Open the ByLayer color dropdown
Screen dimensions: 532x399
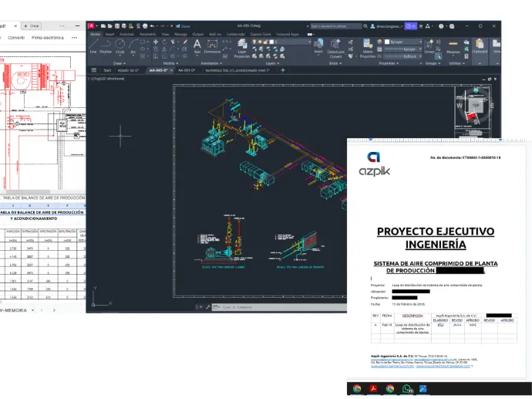click(x=404, y=42)
